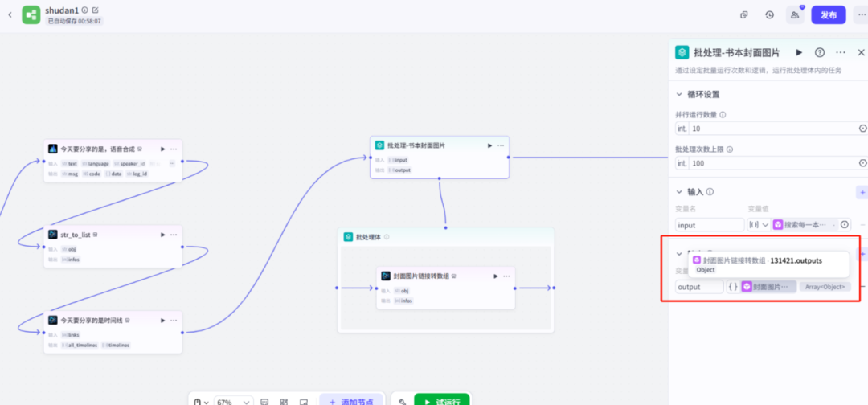The image size is (868, 405).
Task: Run the 今天要分享的是时间线 node
Action: [x=162, y=321]
